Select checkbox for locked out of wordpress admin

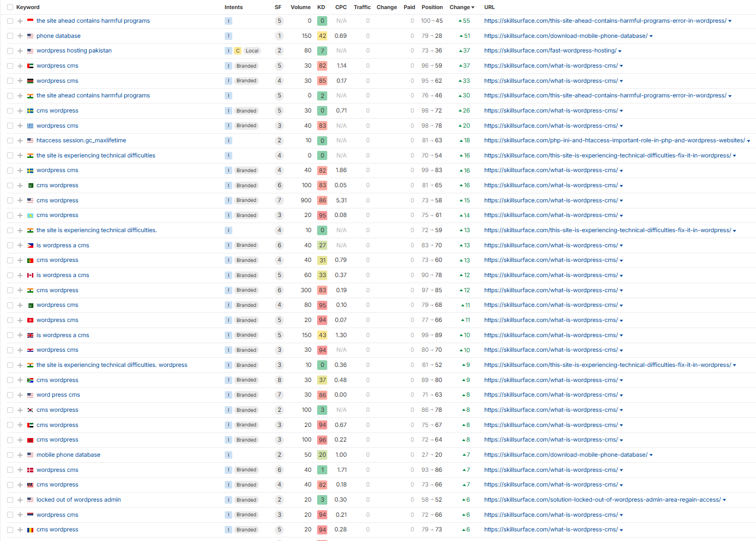pos(10,500)
